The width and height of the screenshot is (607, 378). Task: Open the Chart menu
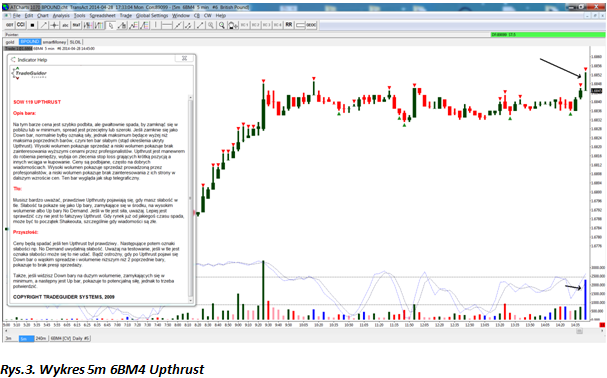click(x=43, y=16)
